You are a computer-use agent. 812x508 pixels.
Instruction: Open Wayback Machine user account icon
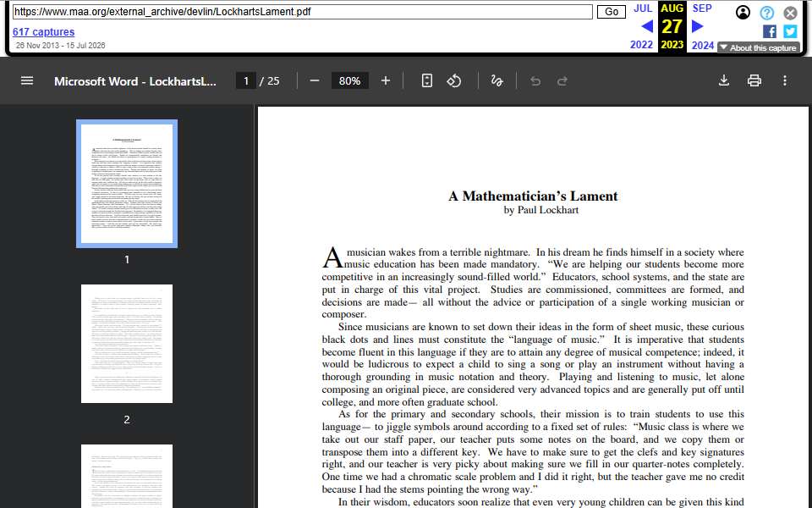click(743, 13)
